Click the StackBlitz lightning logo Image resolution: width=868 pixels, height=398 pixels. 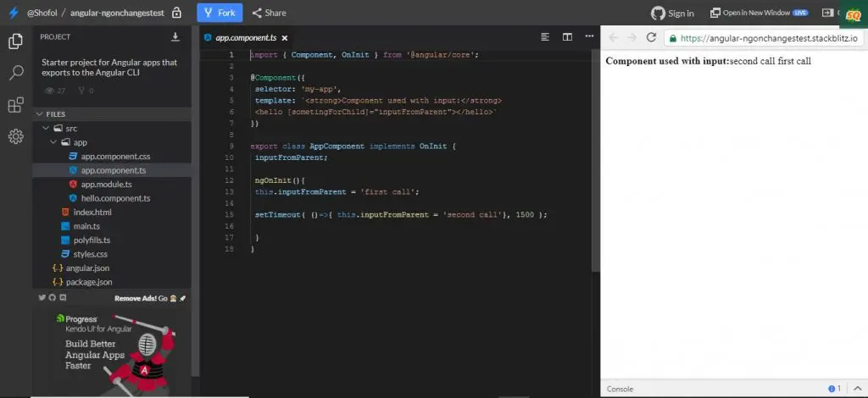(x=14, y=13)
